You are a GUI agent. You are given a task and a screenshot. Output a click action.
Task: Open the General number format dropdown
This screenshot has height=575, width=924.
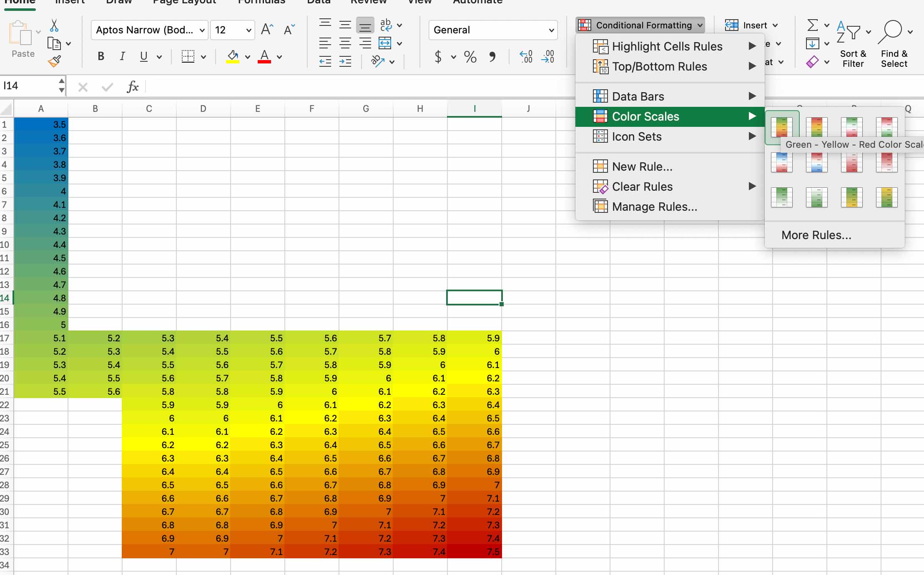point(551,30)
